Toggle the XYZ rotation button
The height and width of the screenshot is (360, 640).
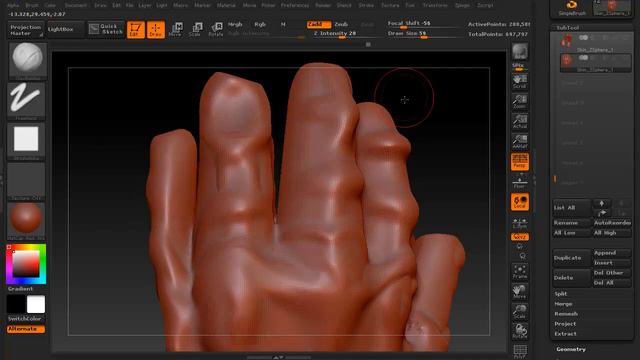pyautogui.click(x=520, y=237)
